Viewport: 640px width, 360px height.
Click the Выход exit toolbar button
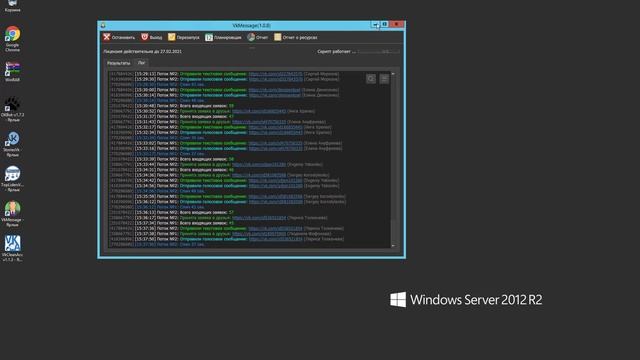151,37
